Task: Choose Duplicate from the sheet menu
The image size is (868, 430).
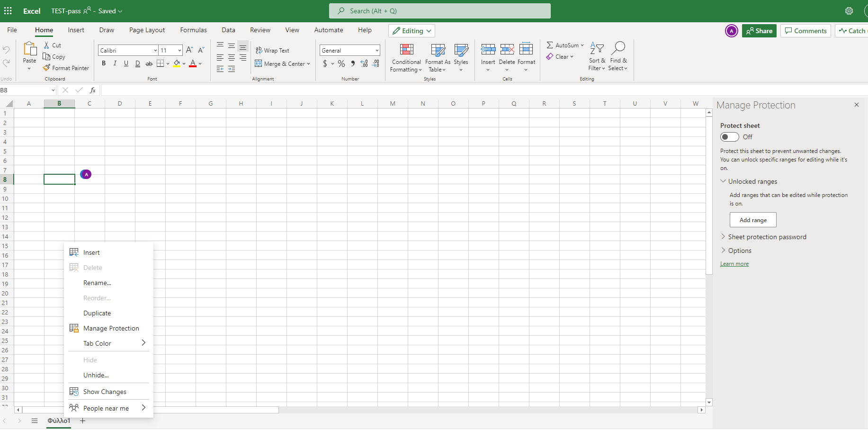Action: [x=97, y=313]
